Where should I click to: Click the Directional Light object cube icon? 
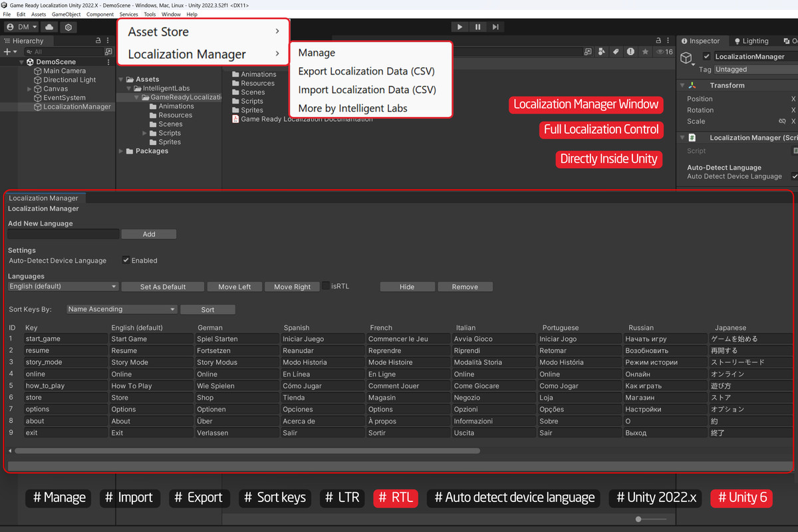pyautogui.click(x=38, y=80)
